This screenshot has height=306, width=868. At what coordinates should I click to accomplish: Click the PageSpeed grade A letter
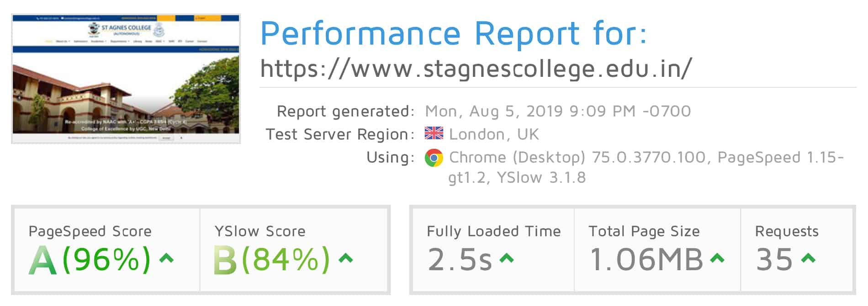(x=43, y=260)
